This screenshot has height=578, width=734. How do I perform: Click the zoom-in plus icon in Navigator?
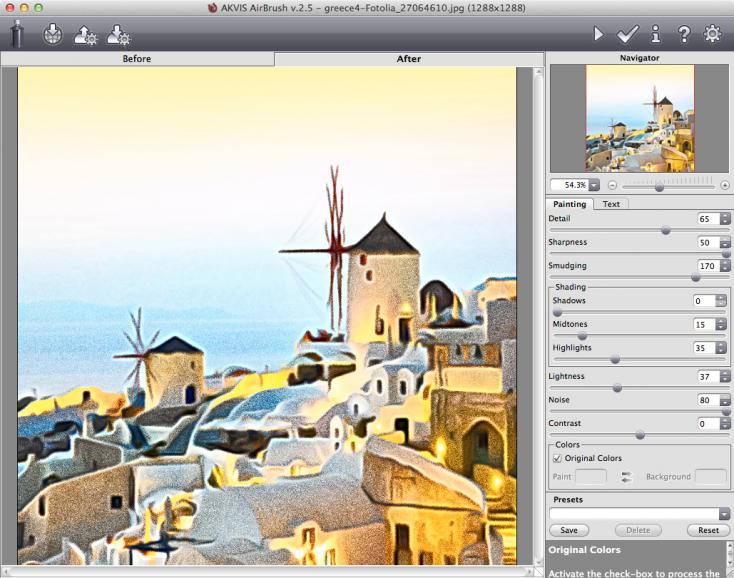click(725, 185)
